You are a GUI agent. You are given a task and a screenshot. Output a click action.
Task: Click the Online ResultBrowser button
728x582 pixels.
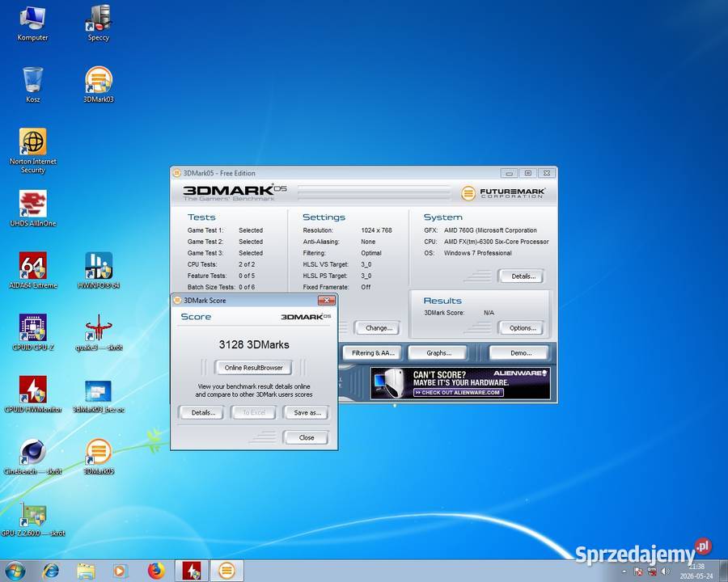coord(253,368)
